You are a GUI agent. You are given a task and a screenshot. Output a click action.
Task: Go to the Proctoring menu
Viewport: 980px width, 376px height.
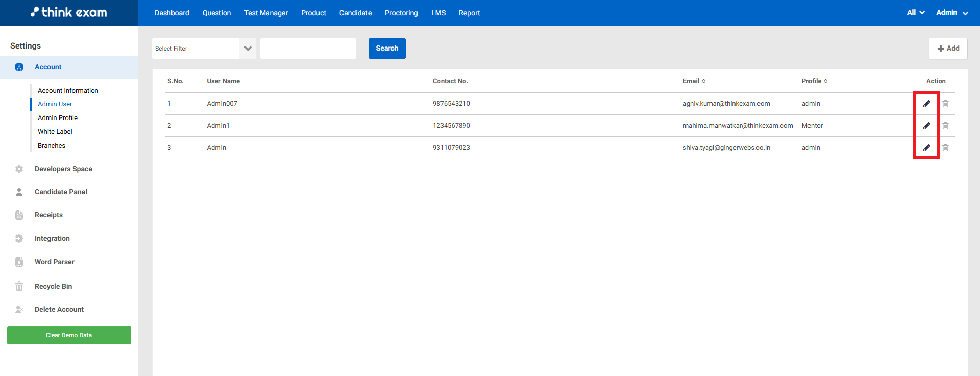(401, 13)
